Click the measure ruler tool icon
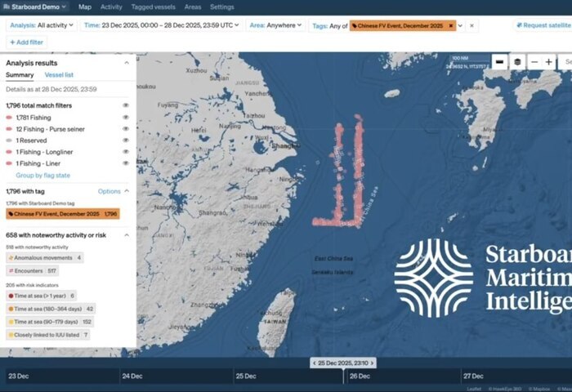This screenshot has width=572, height=392. 499,62
